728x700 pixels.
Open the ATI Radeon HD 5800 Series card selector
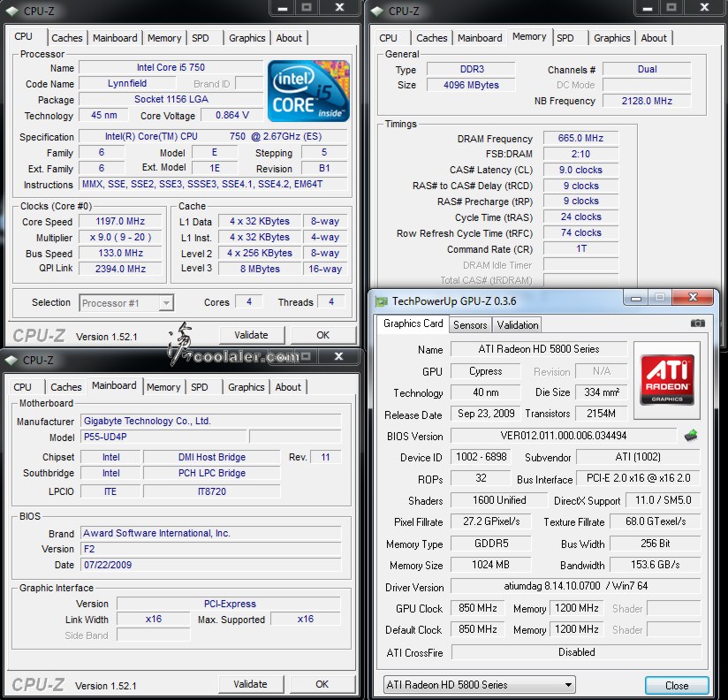click(479, 685)
